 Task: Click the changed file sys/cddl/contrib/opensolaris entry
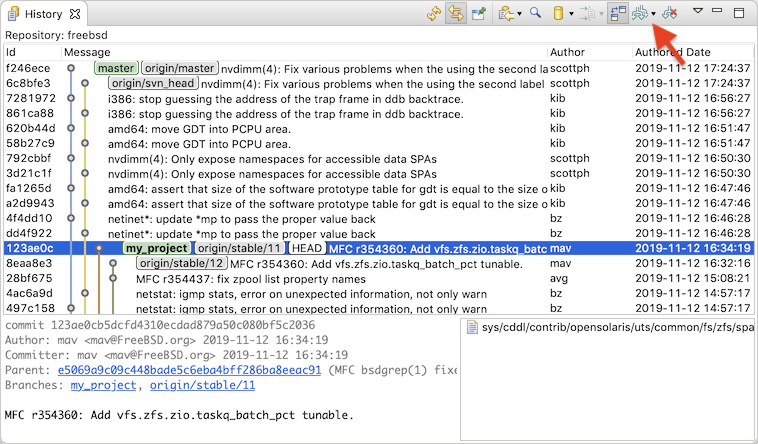click(609, 327)
